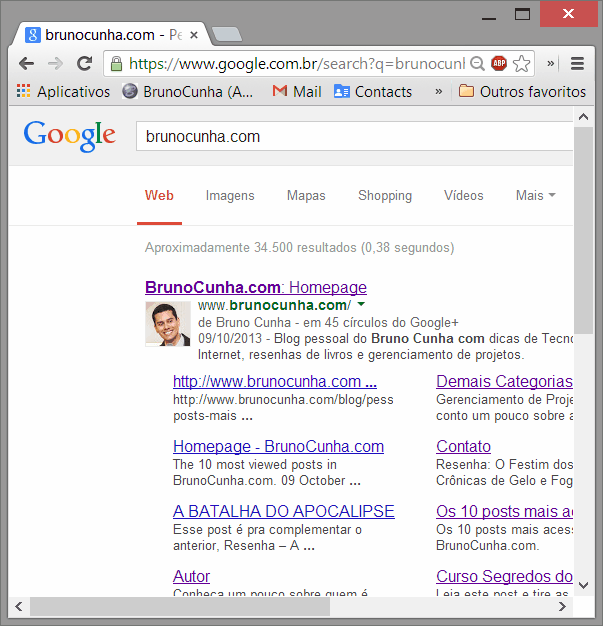603x626 pixels.
Task: Open the Curso Segredos do sitelink
Action: point(504,576)
